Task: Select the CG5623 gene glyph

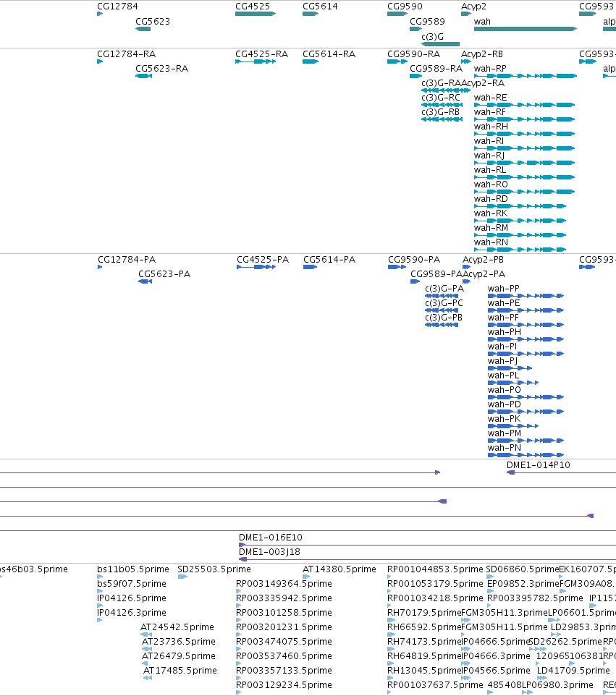Action: [x=143, y=29]
